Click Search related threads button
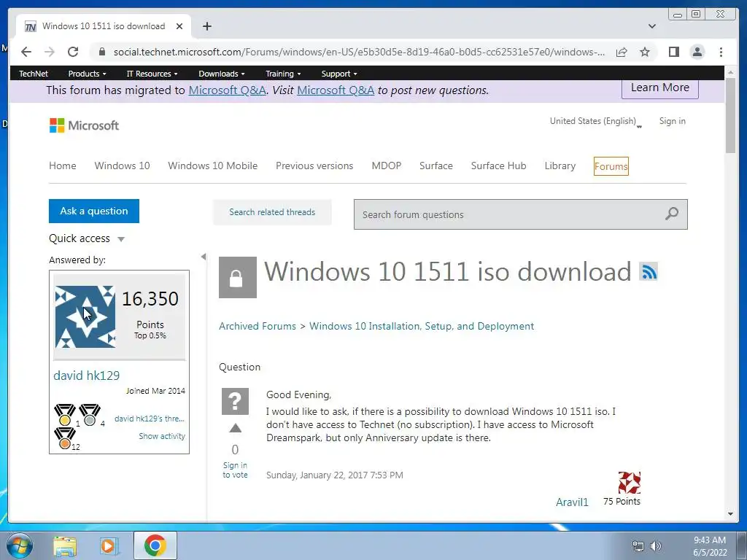 [272, 212]
